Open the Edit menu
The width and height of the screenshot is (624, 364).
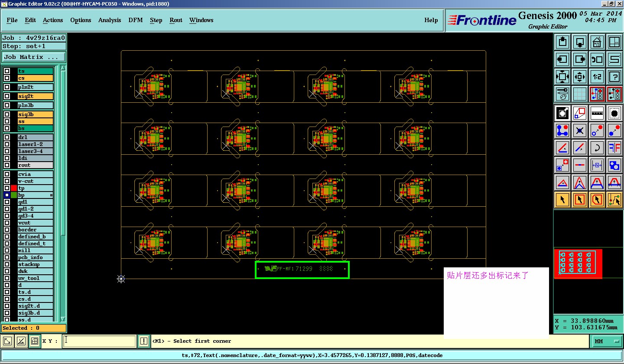(x=30, y=20)
